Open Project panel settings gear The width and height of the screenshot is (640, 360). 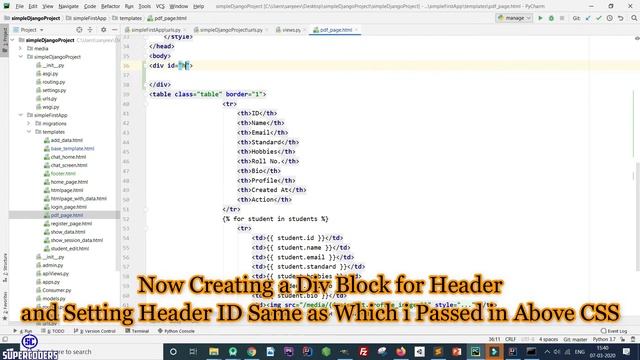click(104, 30)
